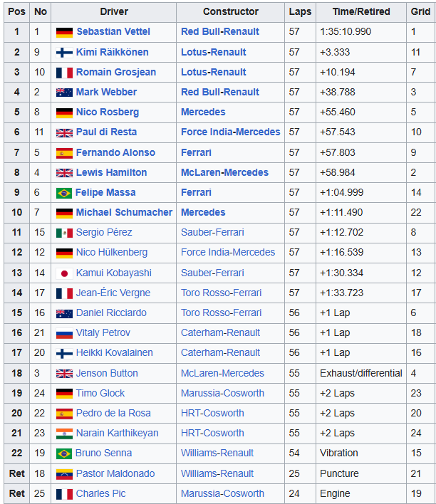Image resolution: width=436 pixels, height=504 pixels.
Task: Click the Spanish flag beside Pedro de la Rosa
Action: coord(64,414)
